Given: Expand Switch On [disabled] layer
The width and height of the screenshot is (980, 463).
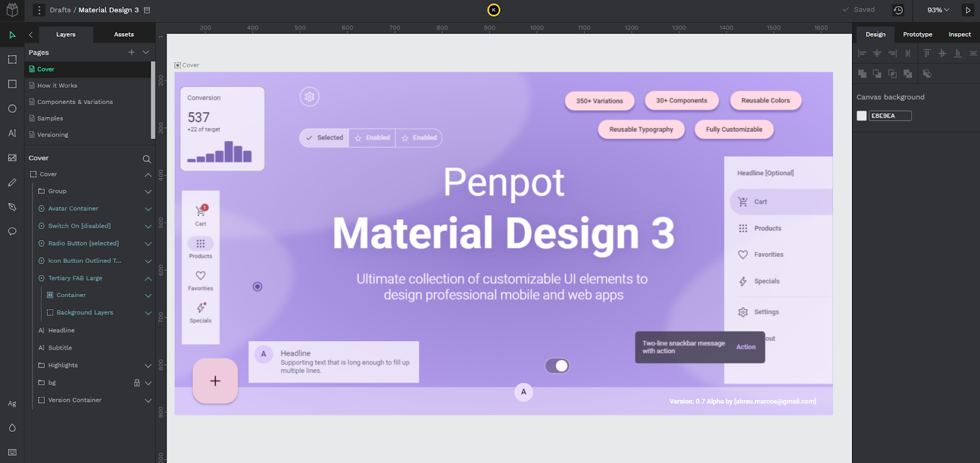Looking at the screenshot, I should [148, 226].
